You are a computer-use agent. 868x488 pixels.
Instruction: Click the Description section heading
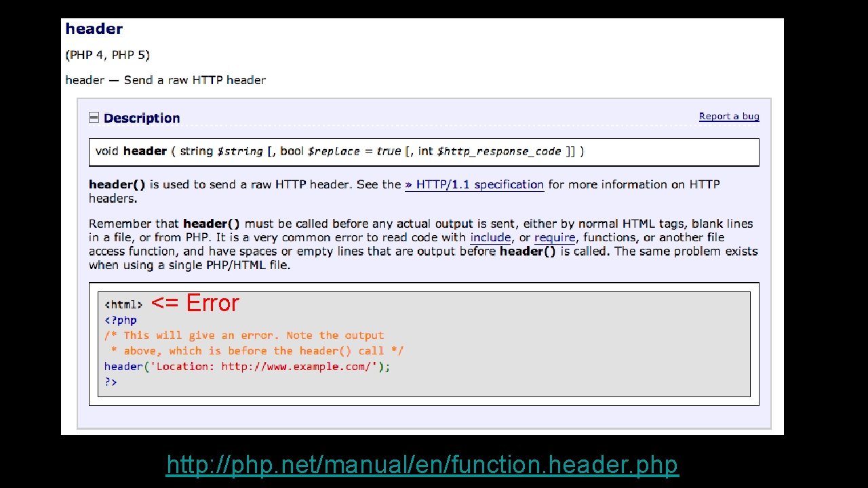(142, 118)
